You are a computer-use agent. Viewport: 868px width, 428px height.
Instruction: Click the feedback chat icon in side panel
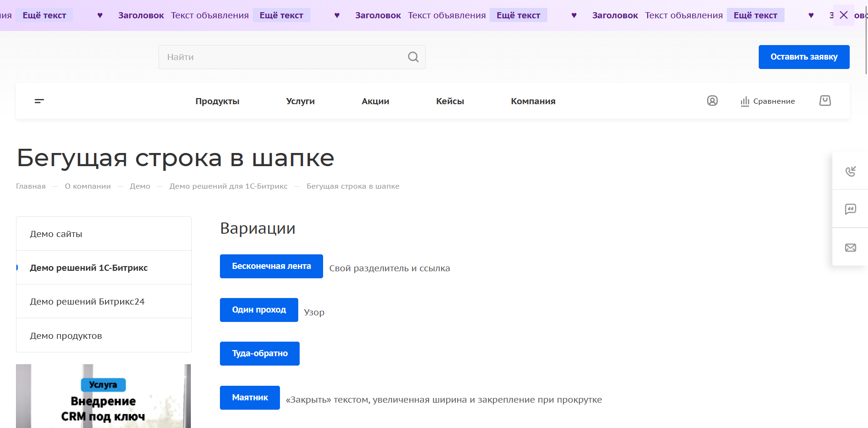point(850,209)
